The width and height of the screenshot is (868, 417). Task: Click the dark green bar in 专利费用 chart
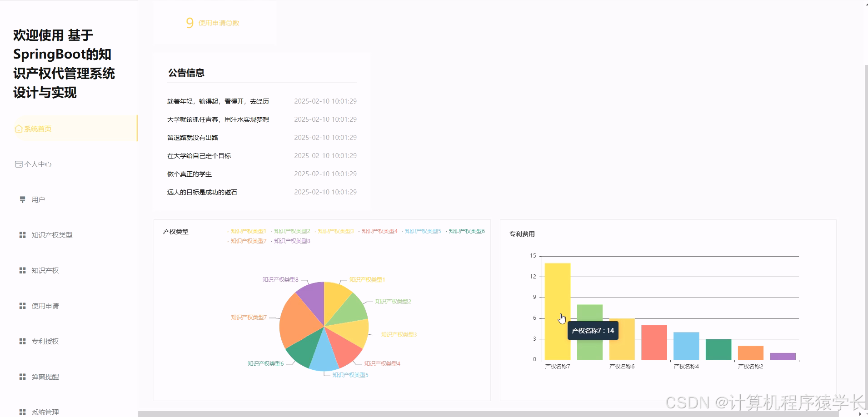718,349
